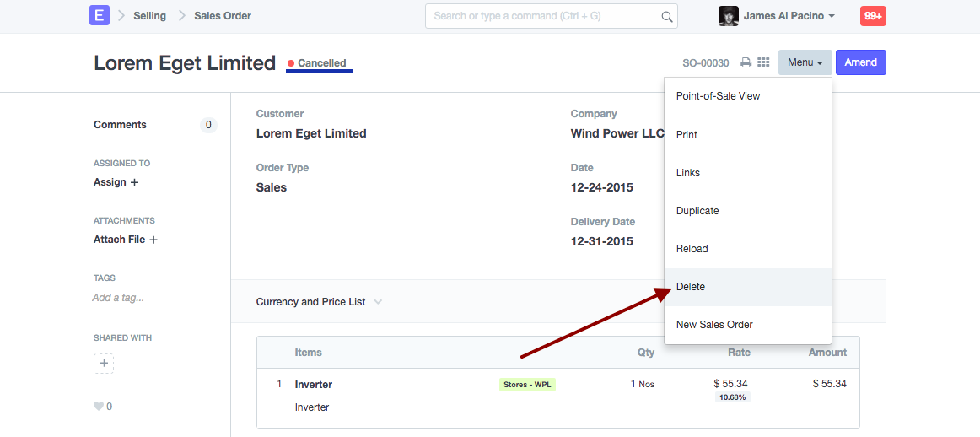Select Point-of-Sale View menu entry
Image resolution: width=980 pixels, height=437 pixels.
[x=718, y=96]
